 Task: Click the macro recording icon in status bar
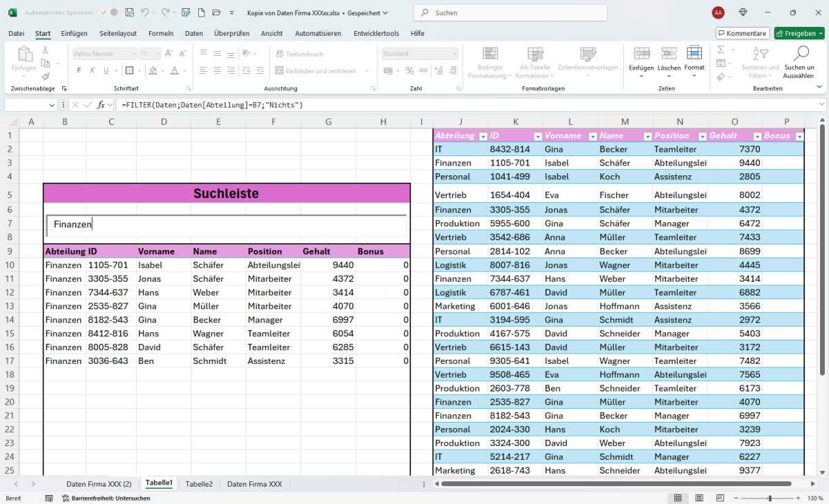[x=49, y=498]
